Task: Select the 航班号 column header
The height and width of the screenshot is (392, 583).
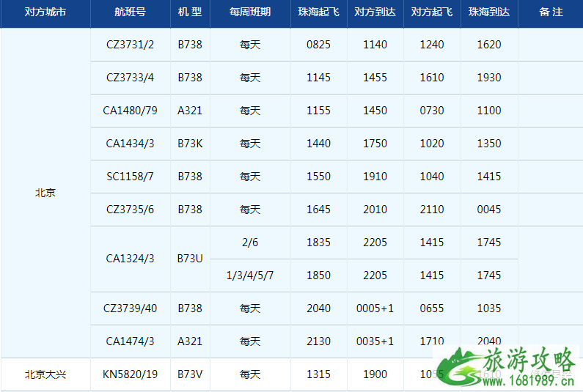Action: (130, 12)
